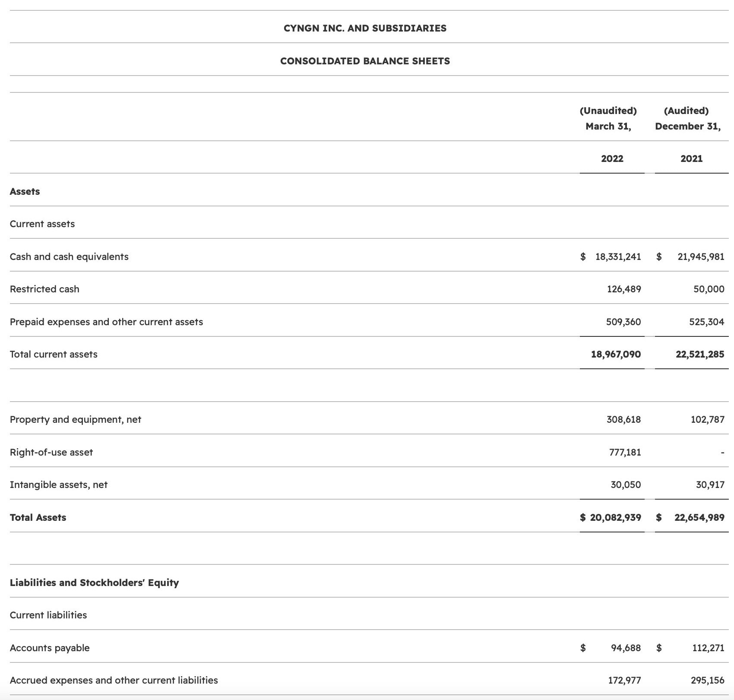Select total current assets 22,521,285
This screenshot has height=700, width=734.
tap(700, 354)
